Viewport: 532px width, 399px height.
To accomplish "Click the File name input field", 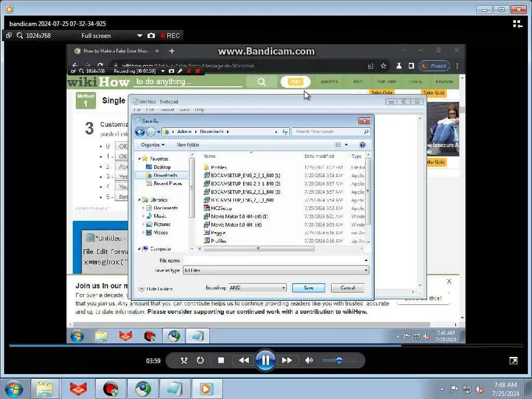I will coord(276,260).
